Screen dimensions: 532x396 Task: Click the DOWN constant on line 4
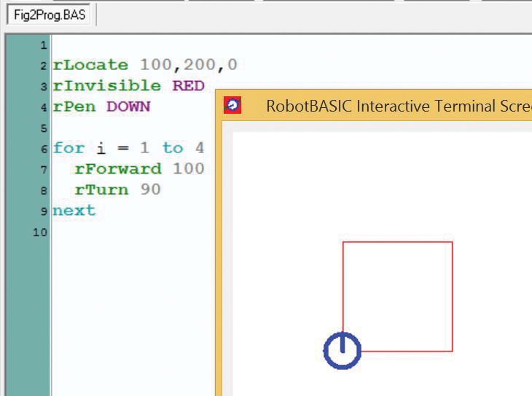(128, 106)
